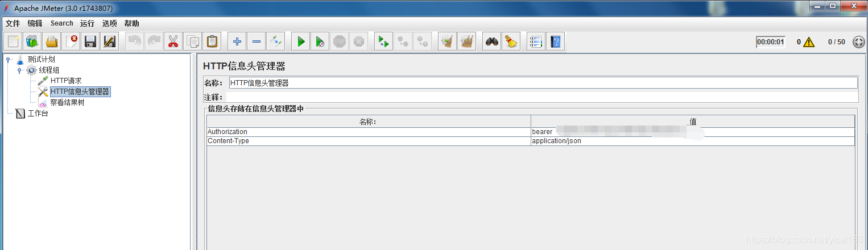The width and height of the screenshot is (868, 250).
Task: Click the 值 column header
Action: click(693, 122)
